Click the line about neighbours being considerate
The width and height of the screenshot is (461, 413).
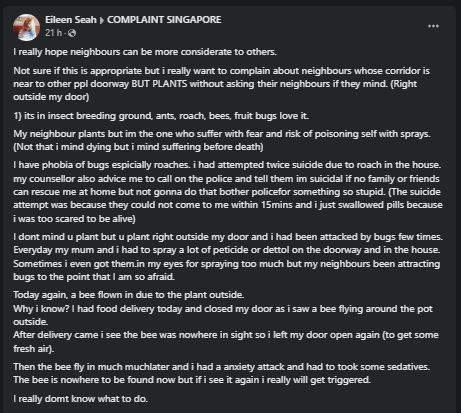(x=145, y=52)
